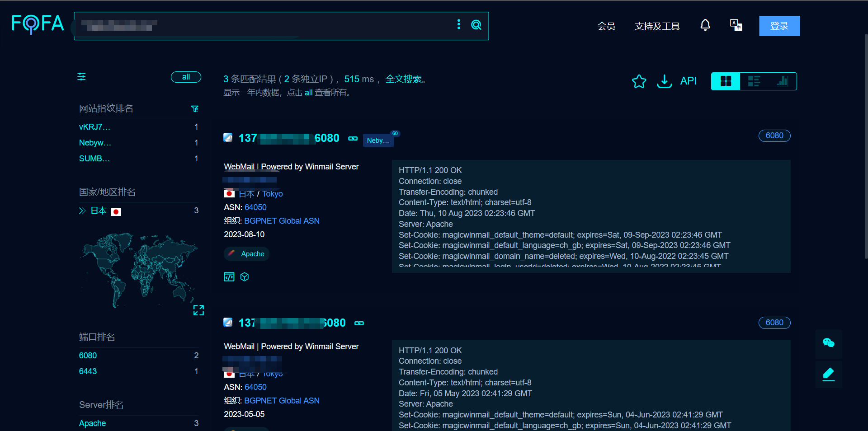The height and width of the screenshot is (431, 868).
Task: Filter by the Nebyw… fingerprint
Action: click(x=95, y=143)
